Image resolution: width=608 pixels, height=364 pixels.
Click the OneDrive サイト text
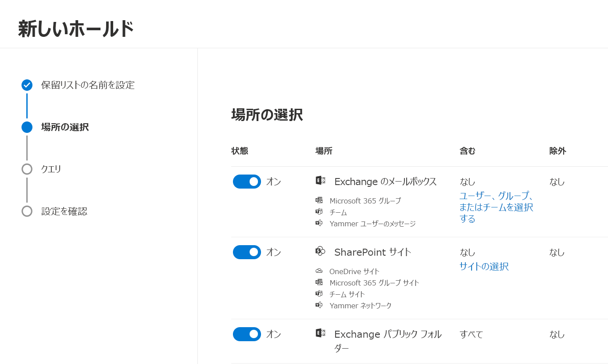[x=354, y=271]
